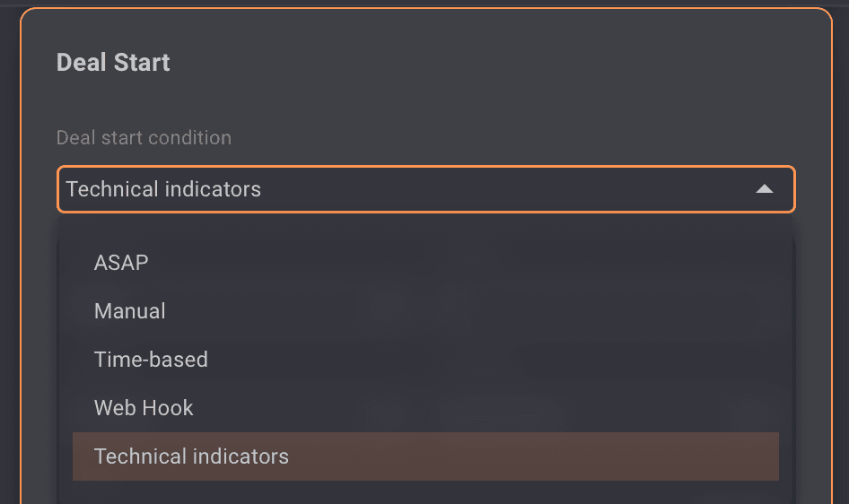This screenshot has width=849, height=504.
Task: Select Web Hook as start condition
Action: (144, 408)
